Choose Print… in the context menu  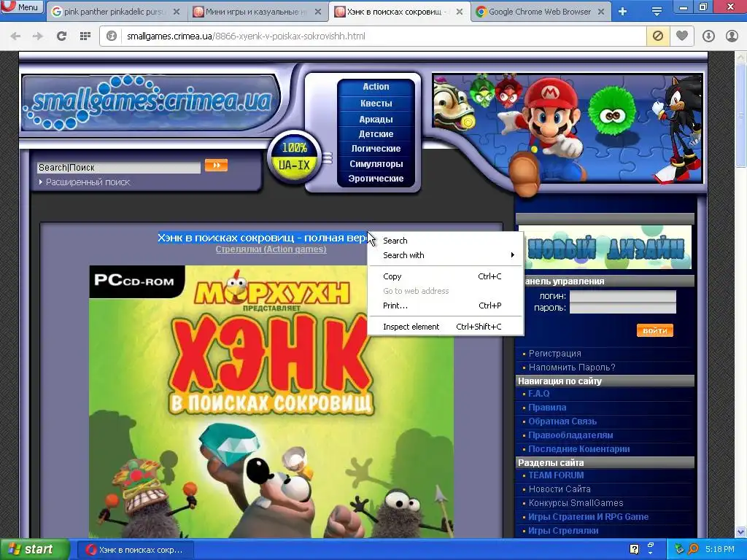coord(446,306)
